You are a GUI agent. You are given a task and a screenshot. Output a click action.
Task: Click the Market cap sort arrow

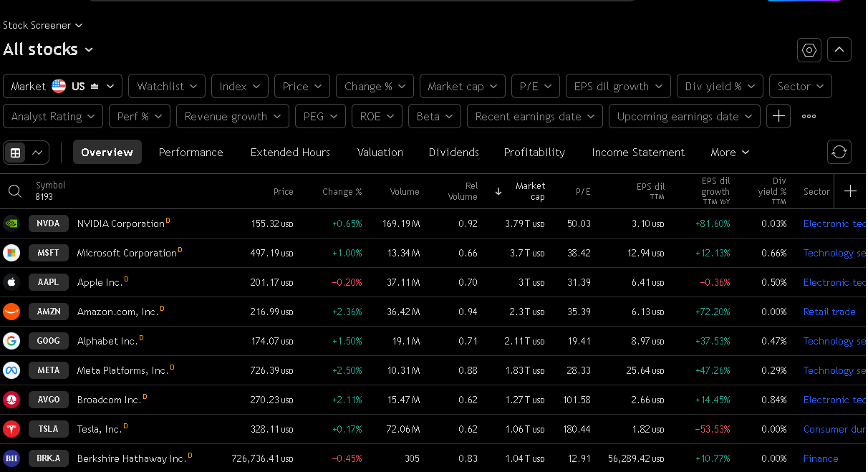(x=498, y=191)
